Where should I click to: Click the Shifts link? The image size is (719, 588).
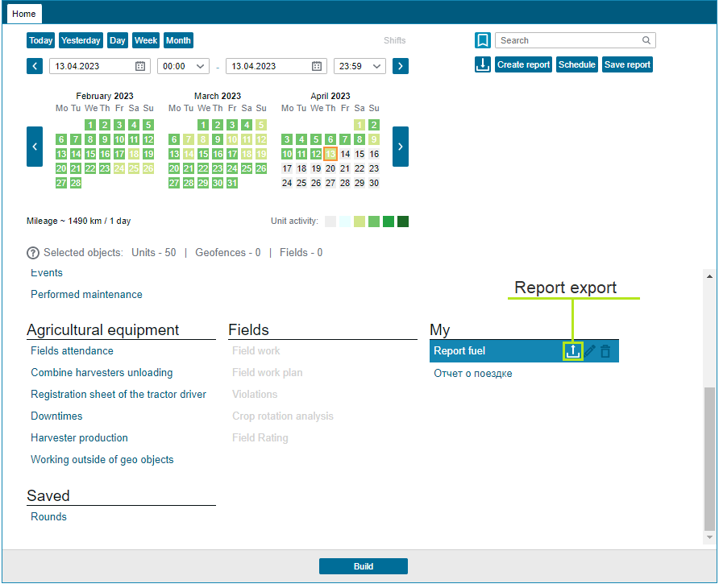pos(394,40)
